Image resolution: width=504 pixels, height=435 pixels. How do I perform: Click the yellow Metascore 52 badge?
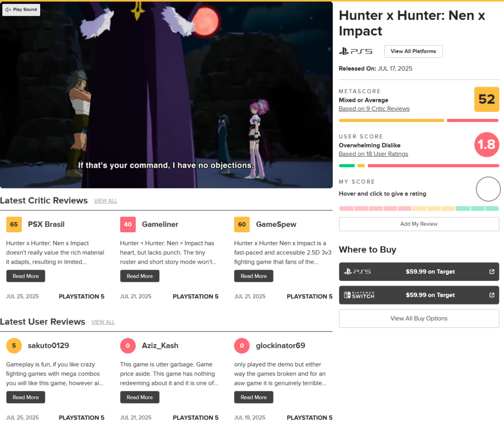(486, 99)
